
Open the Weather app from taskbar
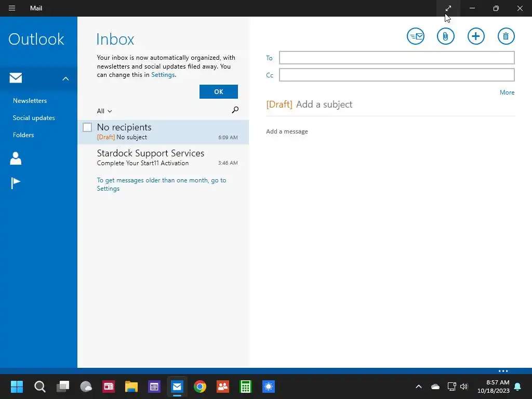click(86, 387)
